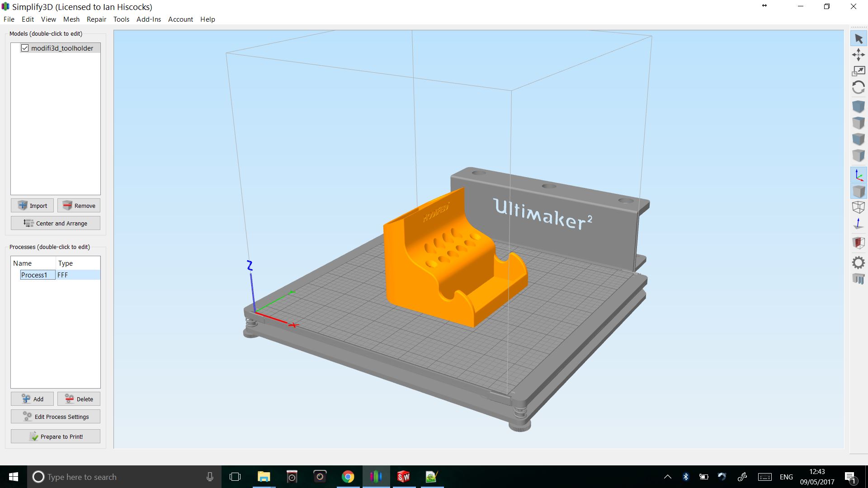The image size is (868, 488).
Task: Open SolidWorks from the taskbar
Action: 403,477
